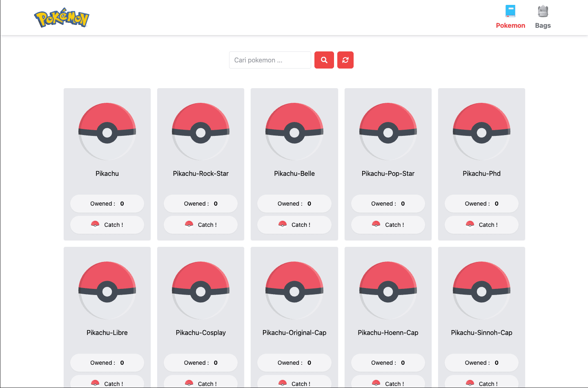Open Bags via backpack icon
Screen dimensions: 588x388
click(x=543, y=11)
